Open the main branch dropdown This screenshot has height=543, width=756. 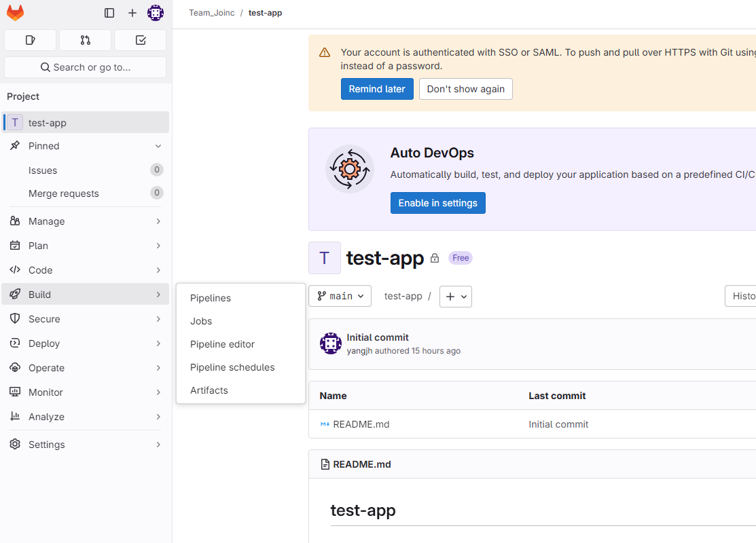(340, 297)
